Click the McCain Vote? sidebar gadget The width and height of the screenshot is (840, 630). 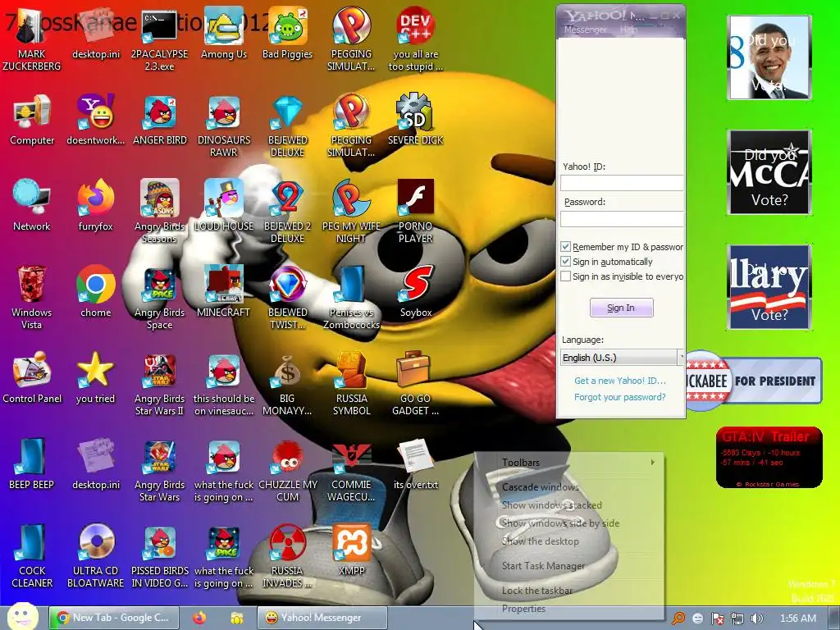[769, 172]
